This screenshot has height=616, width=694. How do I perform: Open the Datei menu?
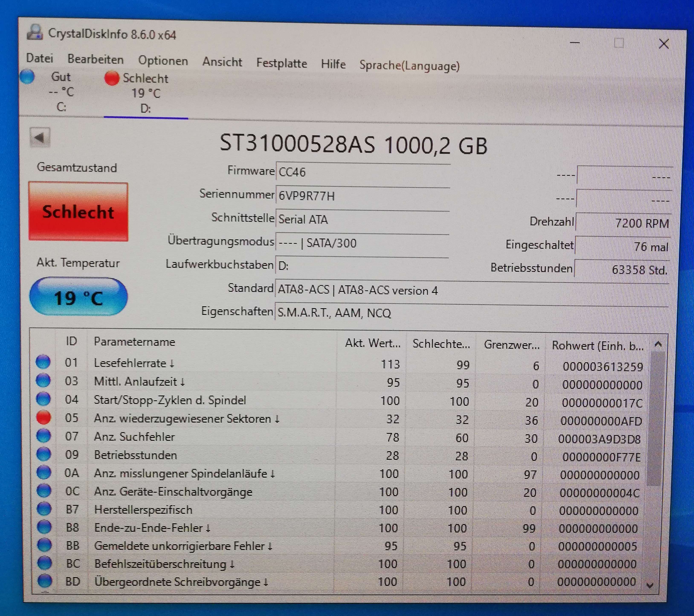40,58
